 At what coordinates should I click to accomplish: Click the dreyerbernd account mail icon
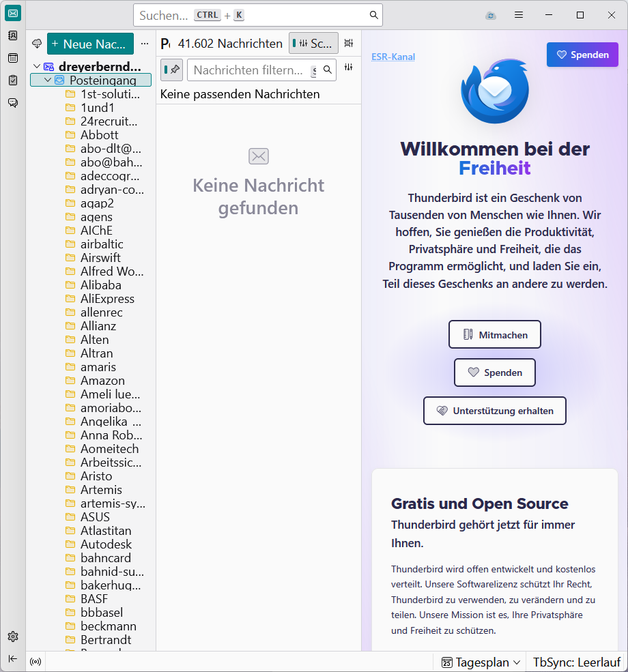click(x=49, y=66)
